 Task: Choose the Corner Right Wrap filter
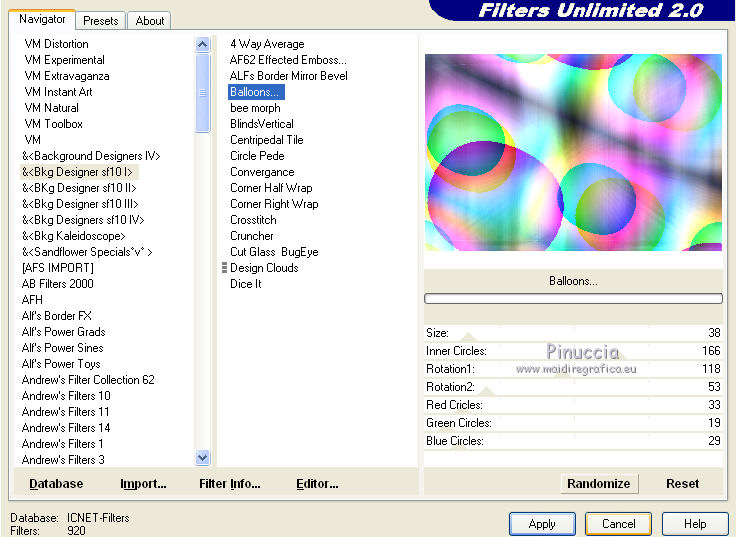coord(274,204)
